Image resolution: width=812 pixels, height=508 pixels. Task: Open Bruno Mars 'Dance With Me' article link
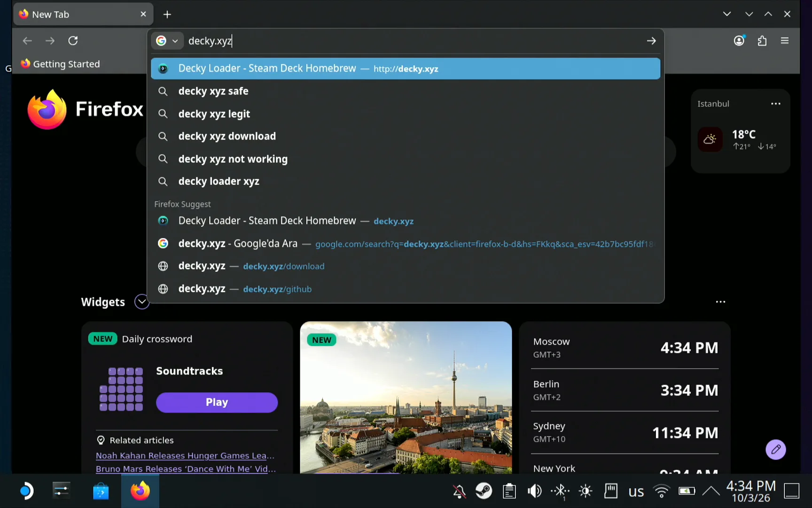(x=186, y=469)
